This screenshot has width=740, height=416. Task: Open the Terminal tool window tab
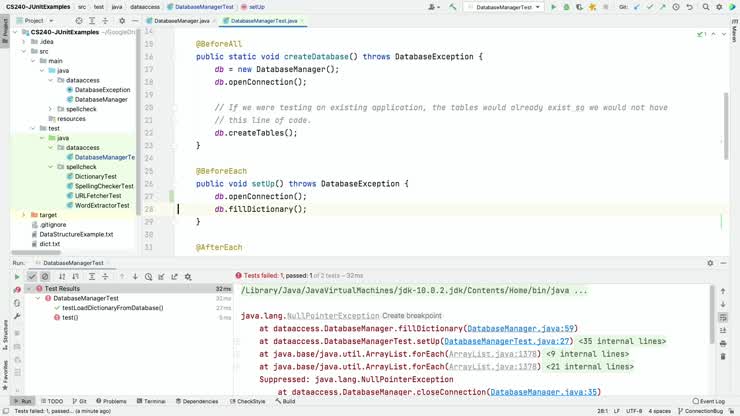click(151, 401)
